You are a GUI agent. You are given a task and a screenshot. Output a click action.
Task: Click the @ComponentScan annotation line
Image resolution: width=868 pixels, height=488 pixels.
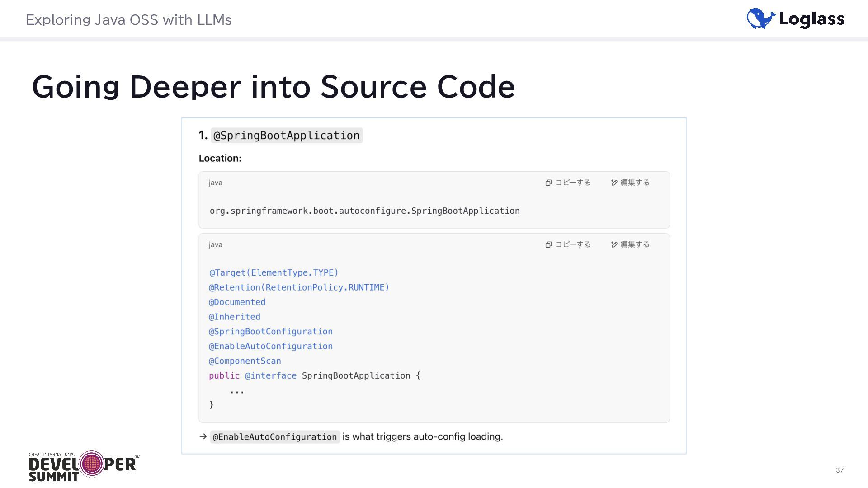pyautogui.click(x=245, y=361)
